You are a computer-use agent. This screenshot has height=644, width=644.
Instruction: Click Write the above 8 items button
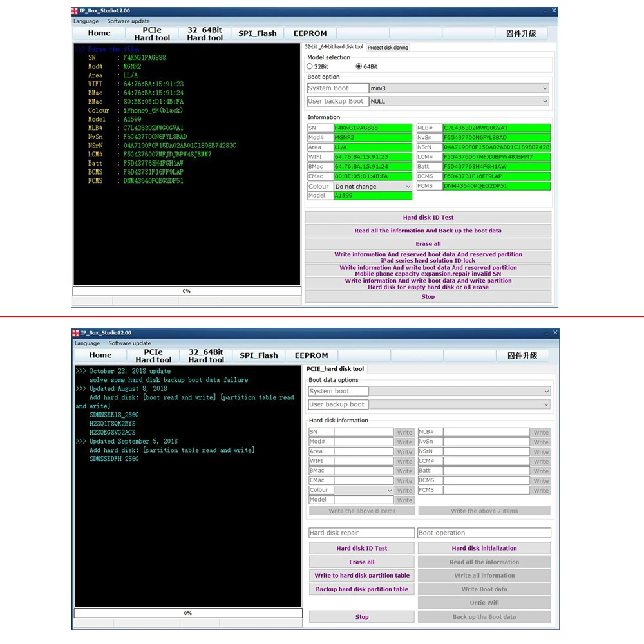point(362,511)
